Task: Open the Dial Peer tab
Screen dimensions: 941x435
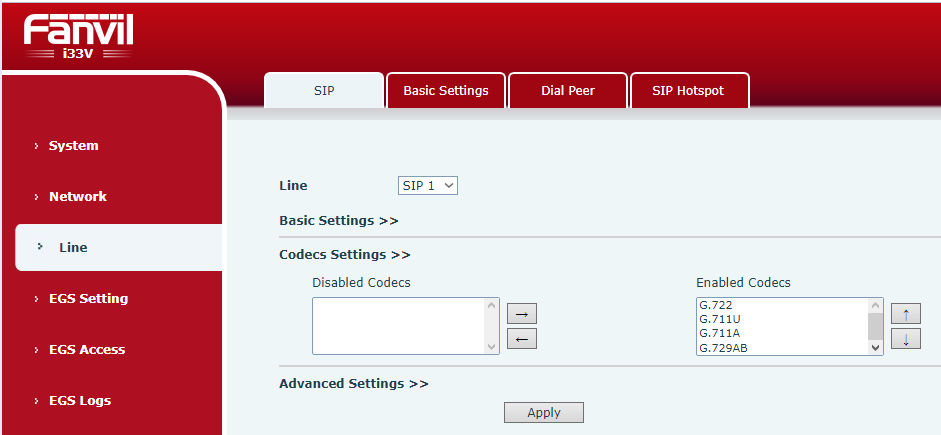Action: tap(568, 90)
